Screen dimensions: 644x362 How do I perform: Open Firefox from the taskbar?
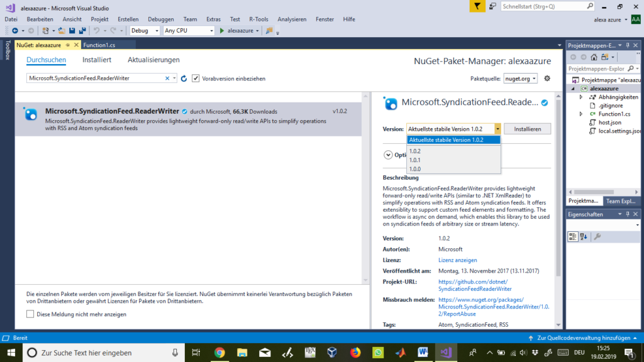click(x=355, y=353)
